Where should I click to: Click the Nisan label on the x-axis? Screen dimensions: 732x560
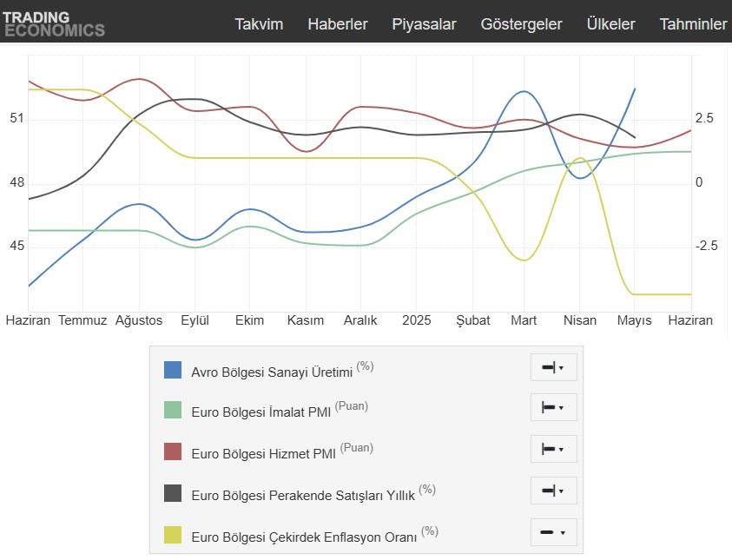coord(580,320)
